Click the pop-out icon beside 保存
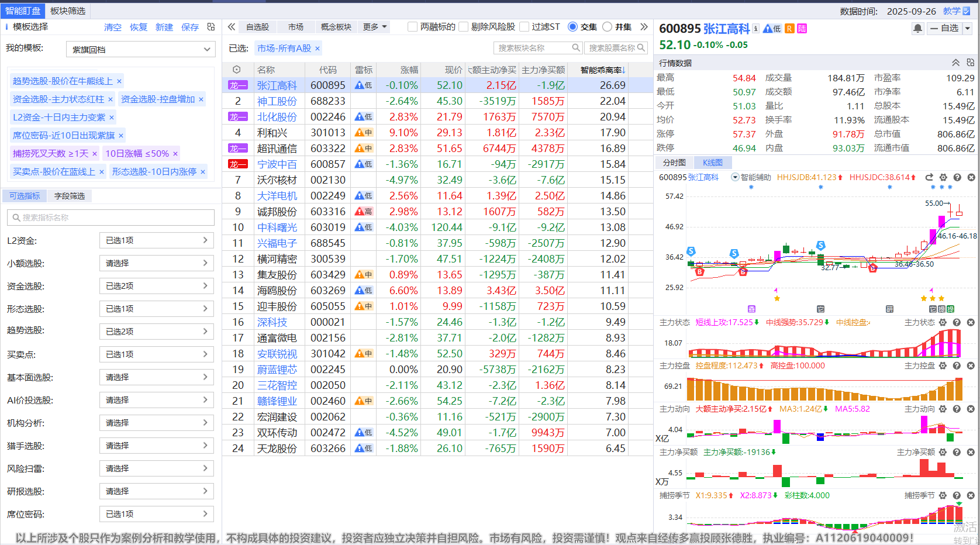980x545 pixels. point(211,27)
